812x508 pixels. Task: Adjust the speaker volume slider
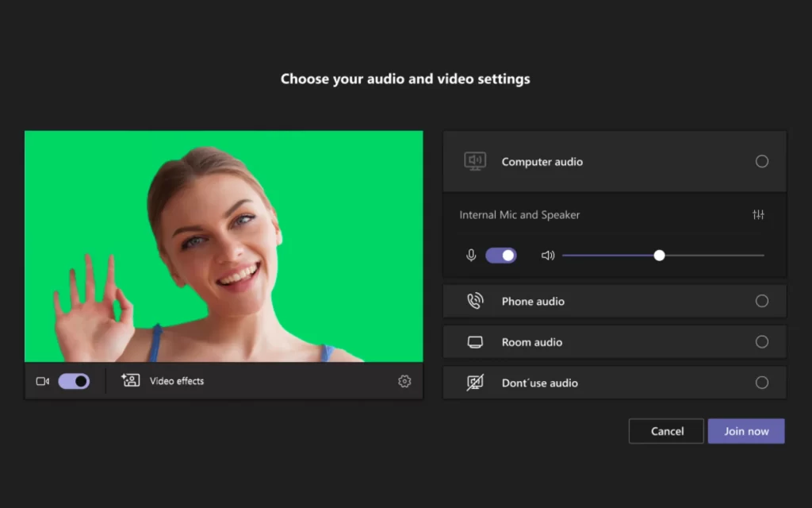pos(660,255)
